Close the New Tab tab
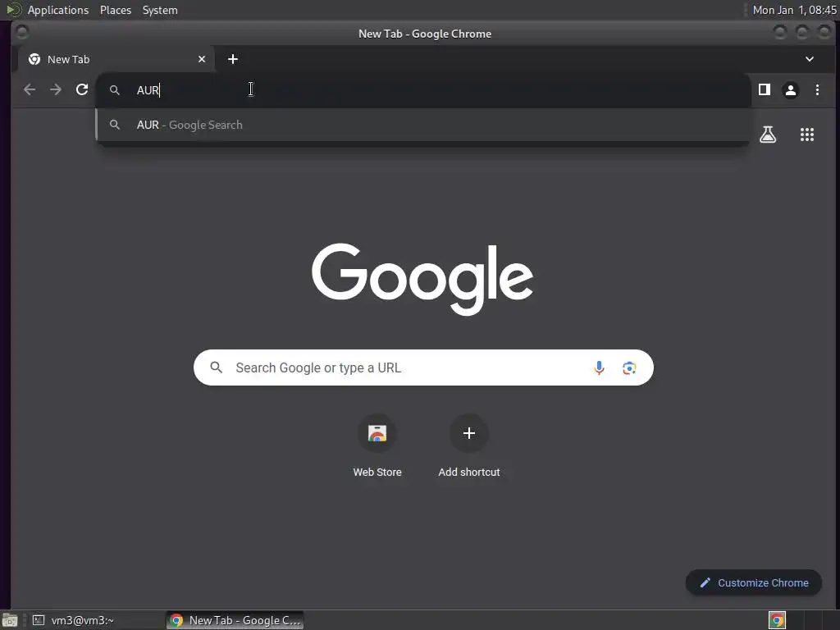This screenshot has width=840, height=630. [x=202, y=59]
